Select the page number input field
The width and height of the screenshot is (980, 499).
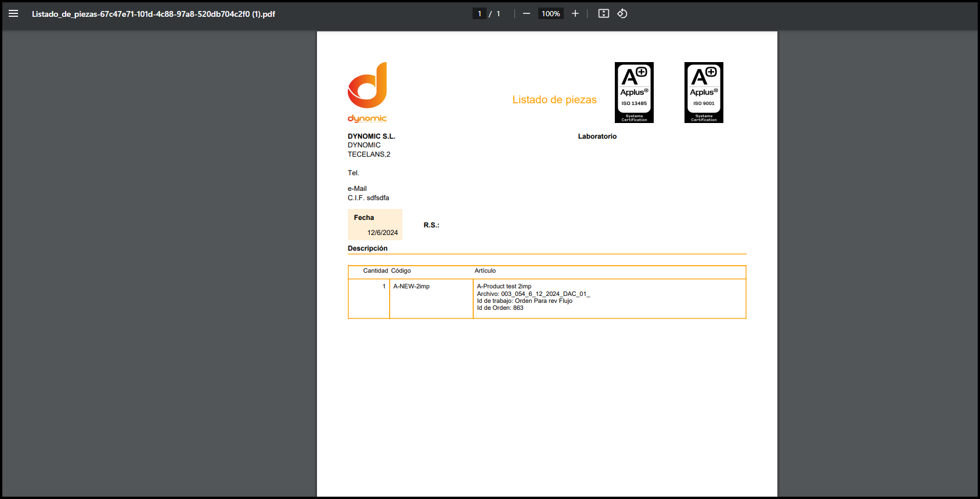pos(480,13)
